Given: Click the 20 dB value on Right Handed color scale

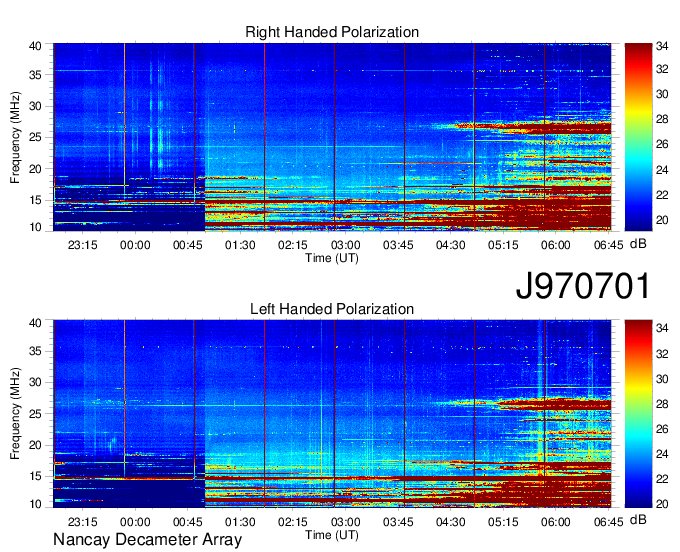Looking at the screenshot, I should [662, 220].
